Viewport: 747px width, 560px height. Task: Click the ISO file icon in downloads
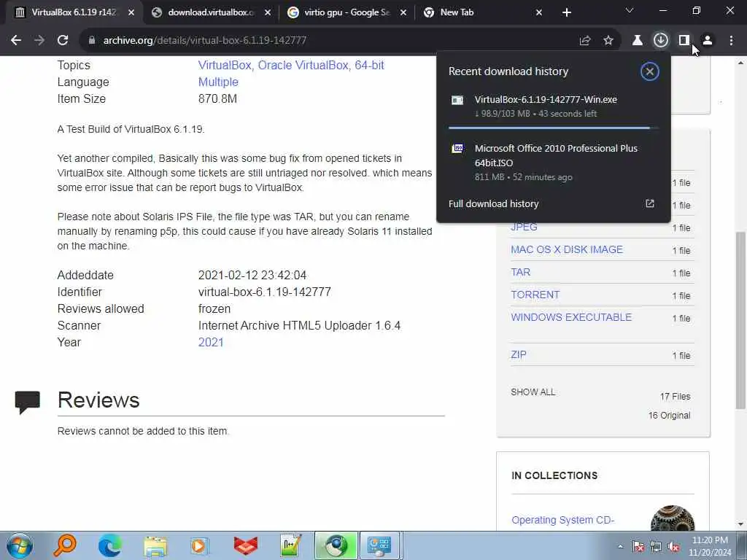457,149
